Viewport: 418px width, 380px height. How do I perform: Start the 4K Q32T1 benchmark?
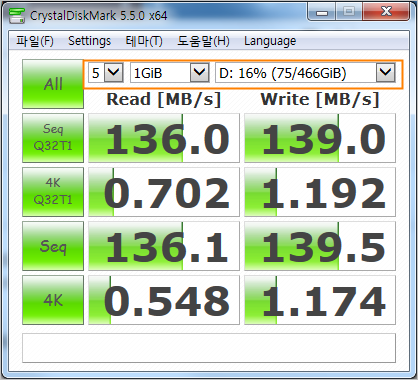click(53, 192)
